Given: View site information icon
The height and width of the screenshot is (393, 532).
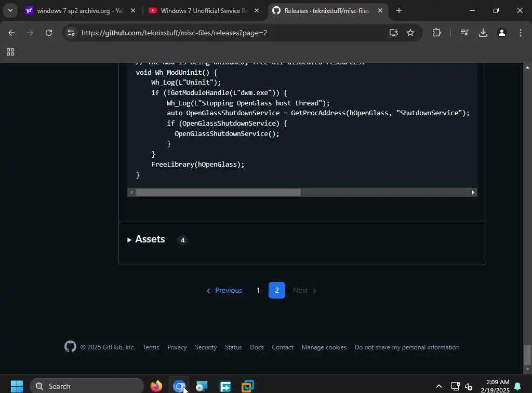Looking at the screenshot, I should (71, 33).
